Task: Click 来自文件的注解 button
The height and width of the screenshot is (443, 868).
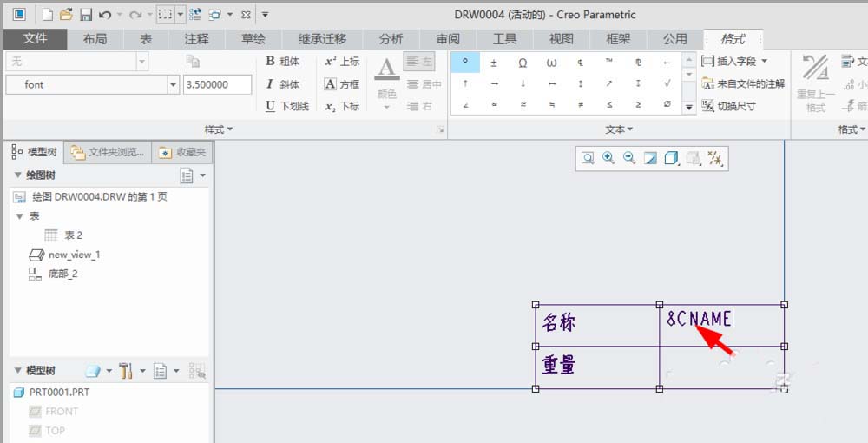Action: point(743,83)
